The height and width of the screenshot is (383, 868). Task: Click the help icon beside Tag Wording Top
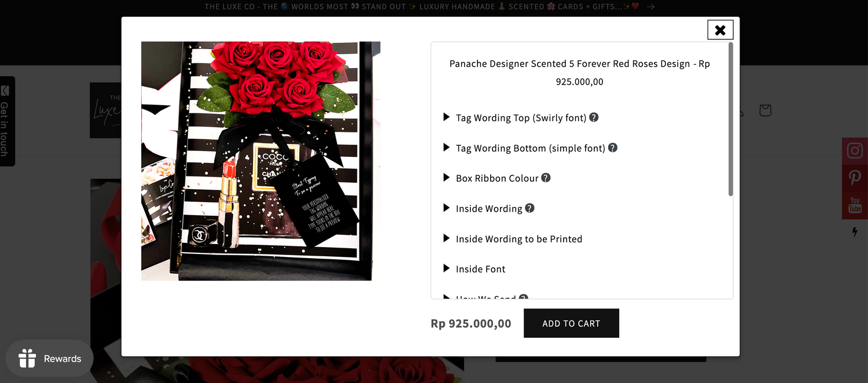coord(594,117)
